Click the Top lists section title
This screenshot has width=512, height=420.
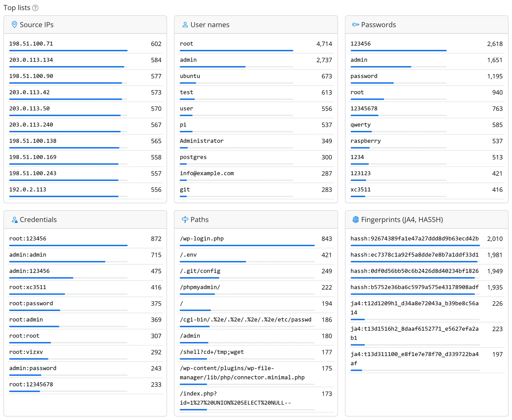[x=17, y=8]
